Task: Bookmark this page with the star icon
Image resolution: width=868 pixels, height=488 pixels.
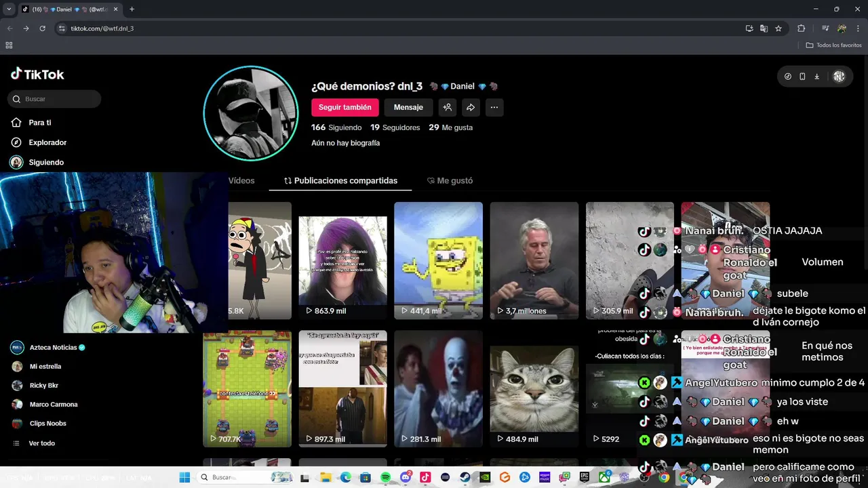Action: pyautogui.click(x=778, y=28)
